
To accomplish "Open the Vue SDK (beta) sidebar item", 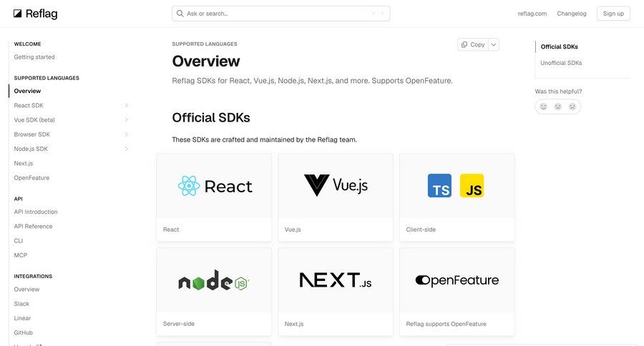I will (x=34, y=120).
